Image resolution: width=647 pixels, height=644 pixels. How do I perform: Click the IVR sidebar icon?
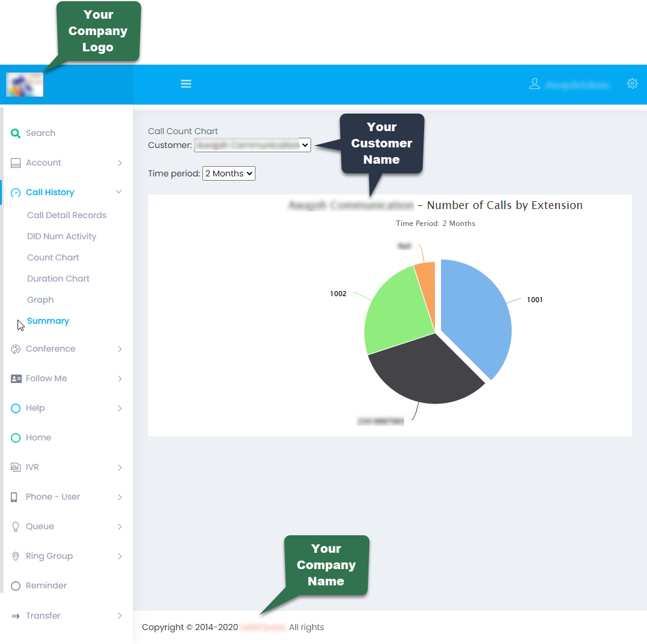click(x=16, y=468)
